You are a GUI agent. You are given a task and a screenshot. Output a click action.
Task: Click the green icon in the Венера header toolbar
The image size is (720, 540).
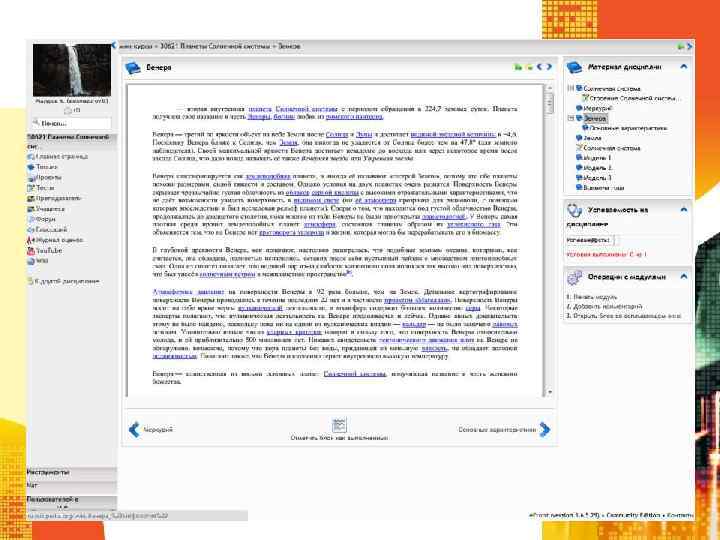click(x=518, y=67)
